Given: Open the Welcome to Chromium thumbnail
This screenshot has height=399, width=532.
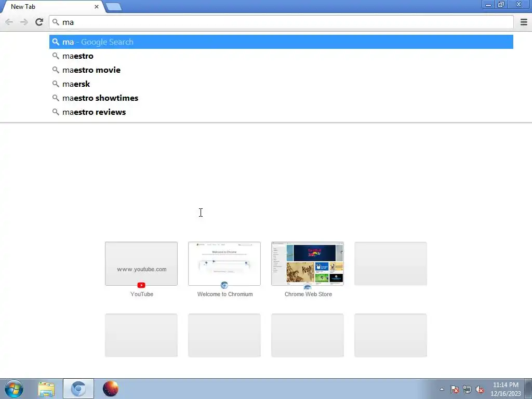Looking at the screenshot, I should (224, 263).
